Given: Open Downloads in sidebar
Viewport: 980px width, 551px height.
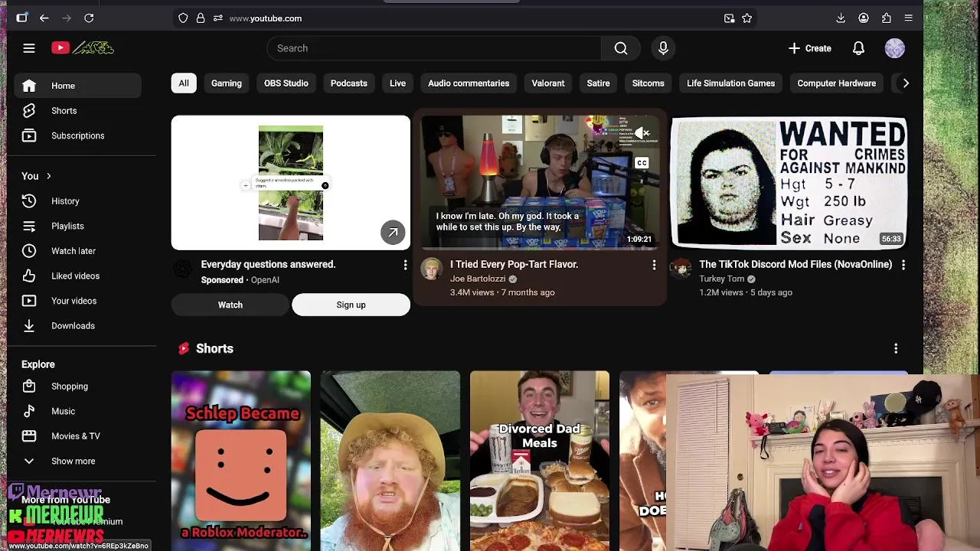Looking at the screenshot, I should pos(77,326).
